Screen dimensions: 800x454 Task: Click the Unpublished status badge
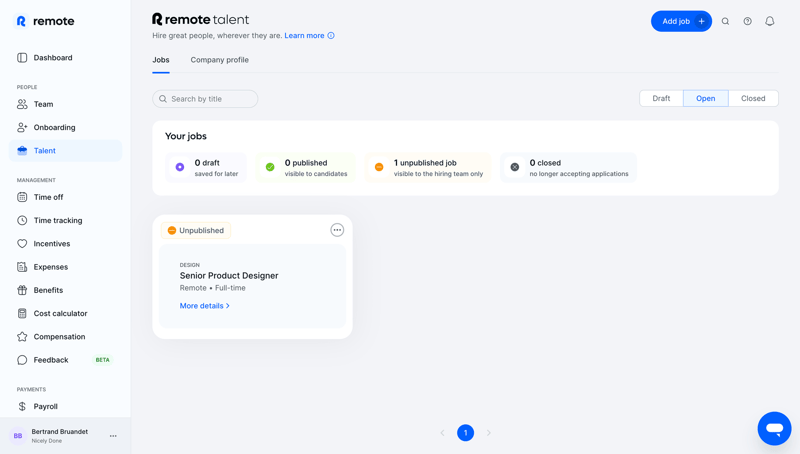pos(196,231)
